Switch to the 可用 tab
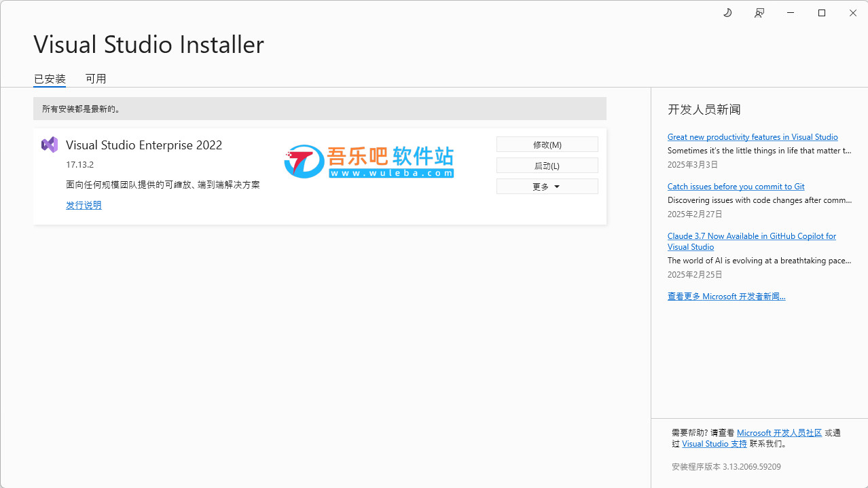This screenshot has height=488, width=868. click(96, 79)
